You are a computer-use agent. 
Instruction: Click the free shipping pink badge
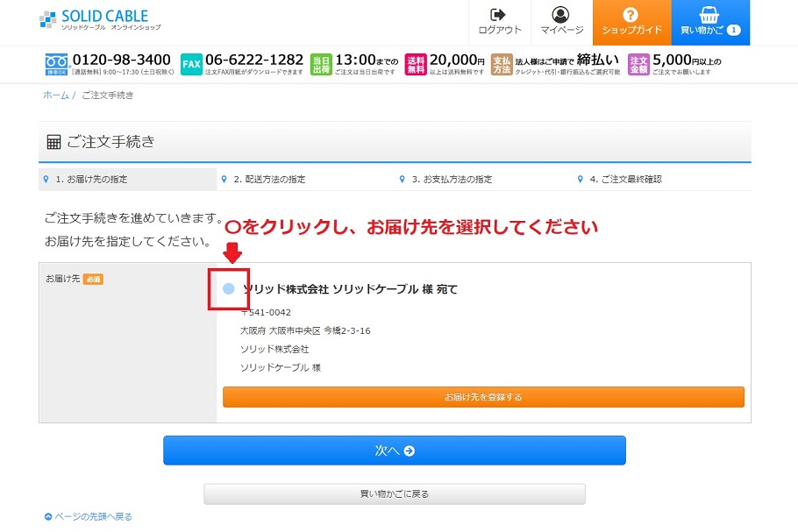[x=416, y=64]
